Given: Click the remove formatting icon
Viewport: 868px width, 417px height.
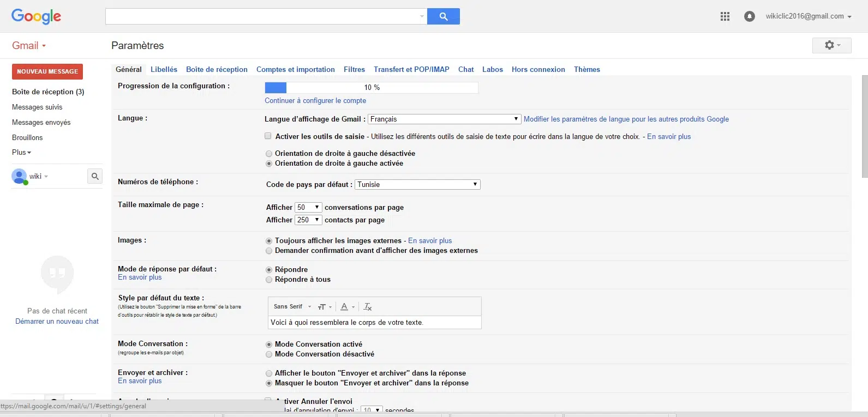Looking at the screenshot, I should (368, 307).
